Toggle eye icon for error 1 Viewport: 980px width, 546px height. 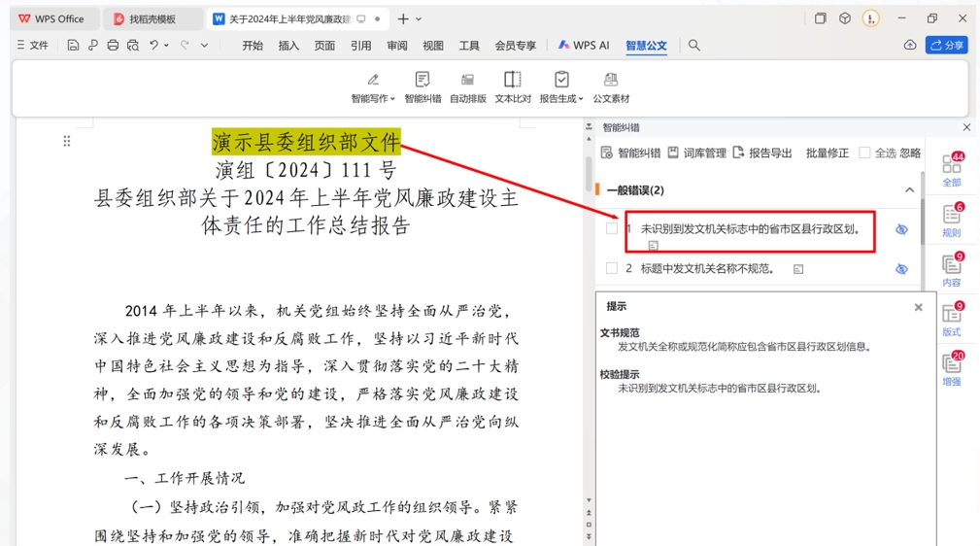pyautogui.click(x=901, y=229)
